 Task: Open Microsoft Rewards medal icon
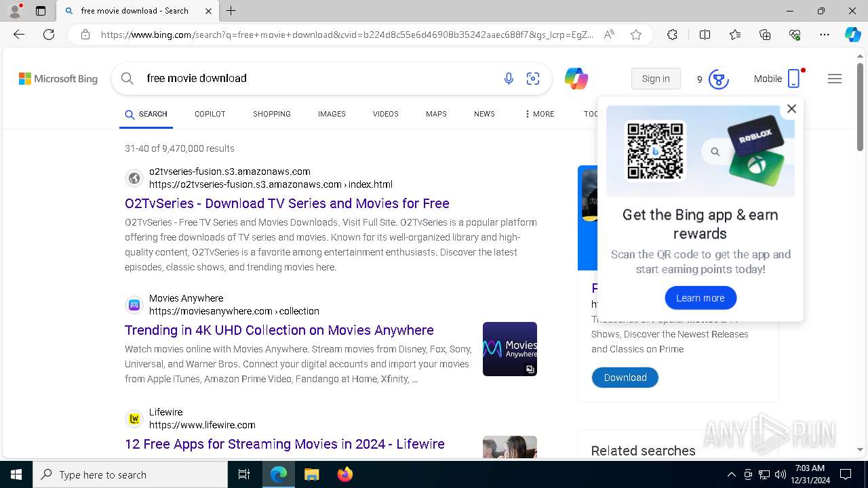coord(719,79)
